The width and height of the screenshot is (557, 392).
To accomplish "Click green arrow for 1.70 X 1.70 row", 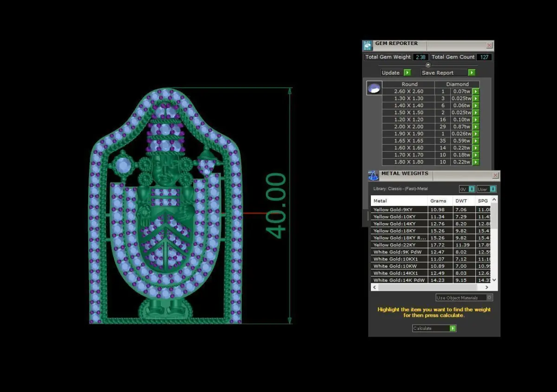I will coord(476,155).
